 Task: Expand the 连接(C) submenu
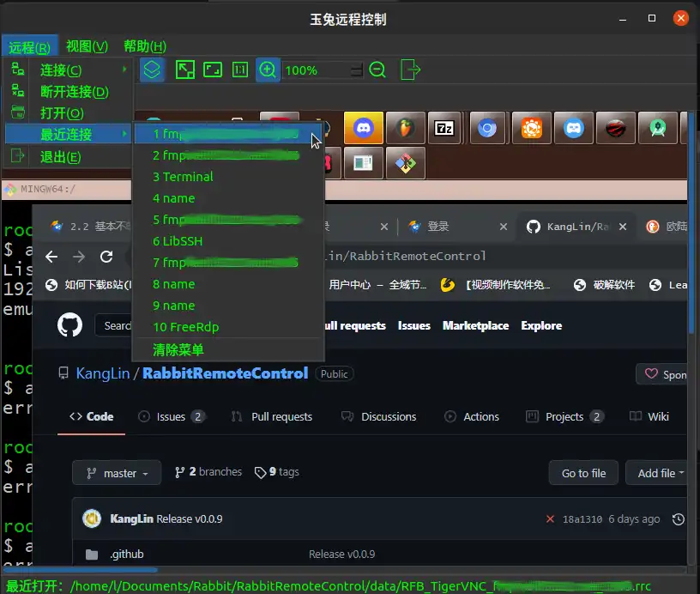click(69, 70)
